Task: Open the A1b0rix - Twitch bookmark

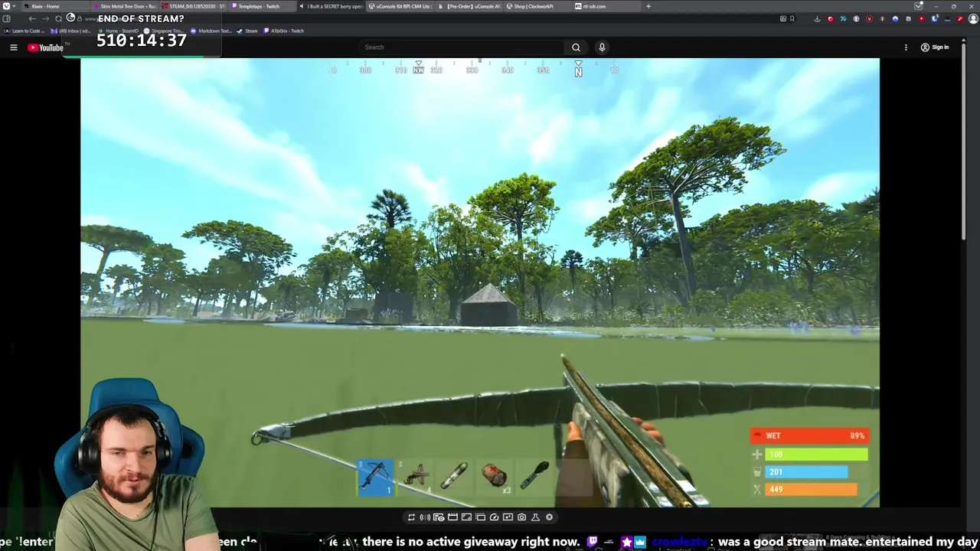Action: point(284,31)
